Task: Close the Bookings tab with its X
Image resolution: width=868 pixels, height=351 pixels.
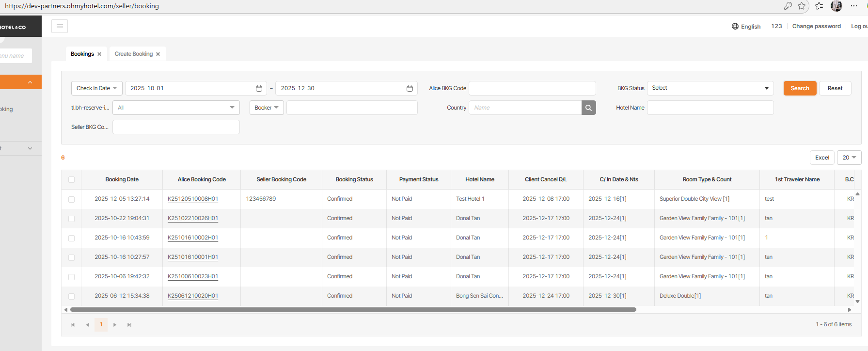Action: pyautogui.click(x=99, y=54)
